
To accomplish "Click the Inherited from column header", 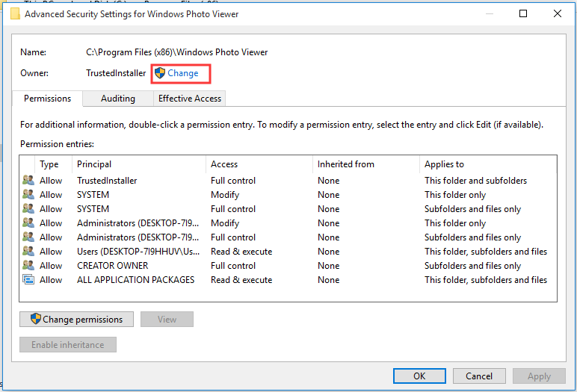I will pyautogui.click(x=345, y=164).
